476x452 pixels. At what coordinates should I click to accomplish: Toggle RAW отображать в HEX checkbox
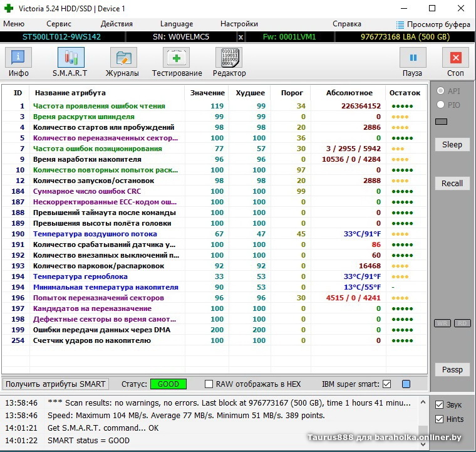pos(209,384)
